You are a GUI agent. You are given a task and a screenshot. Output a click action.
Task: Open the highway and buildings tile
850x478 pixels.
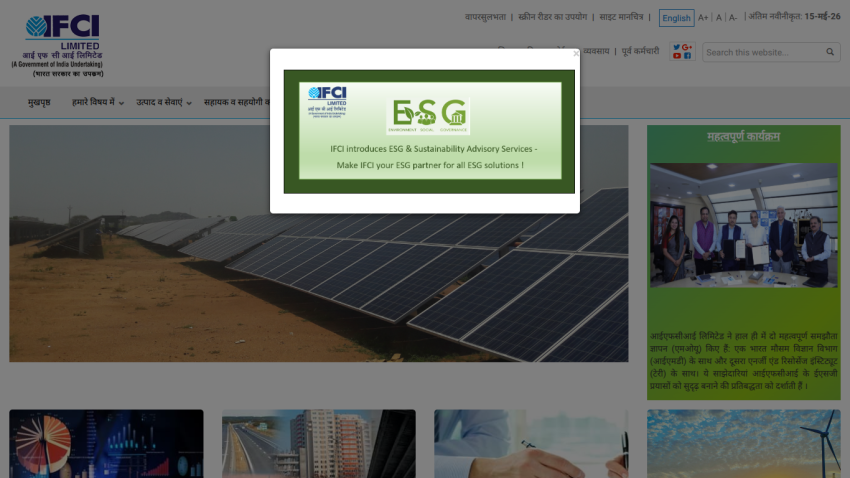[x=319, y=443]
